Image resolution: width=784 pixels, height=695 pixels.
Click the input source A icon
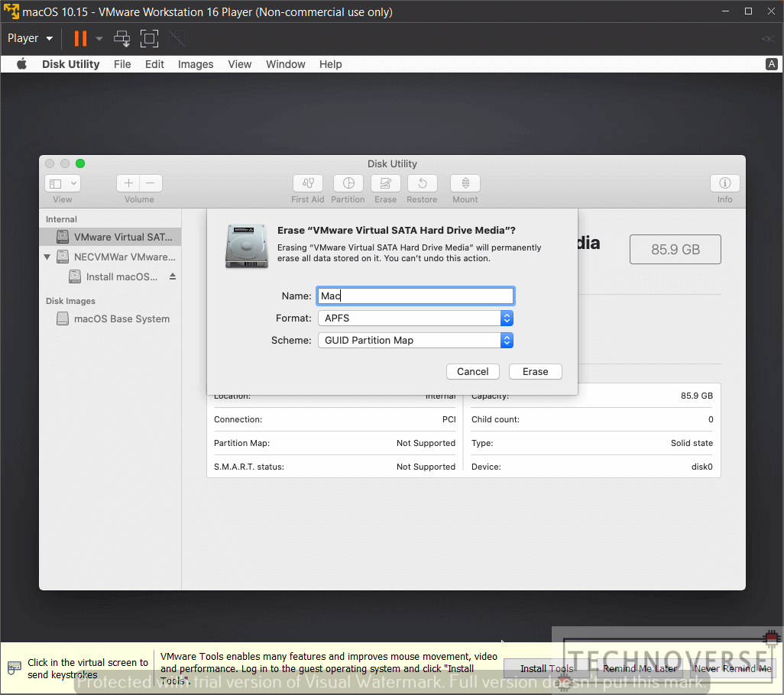click(772, 64)
